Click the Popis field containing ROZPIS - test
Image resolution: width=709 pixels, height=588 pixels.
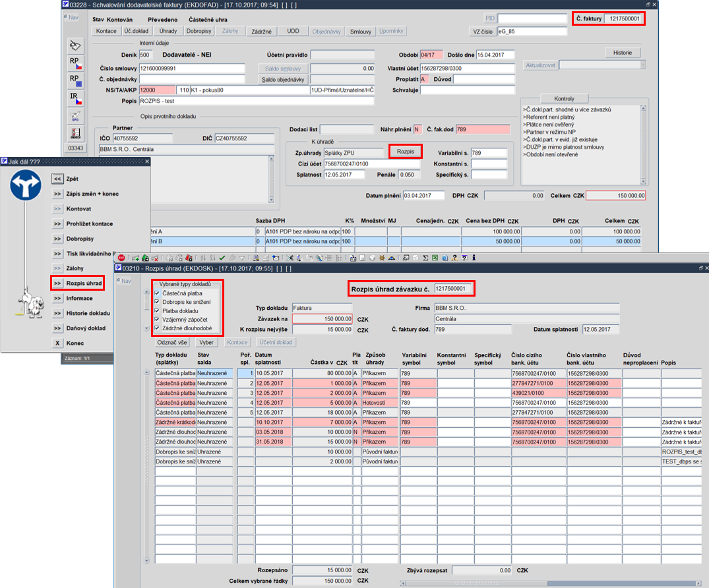click(257, 101)
